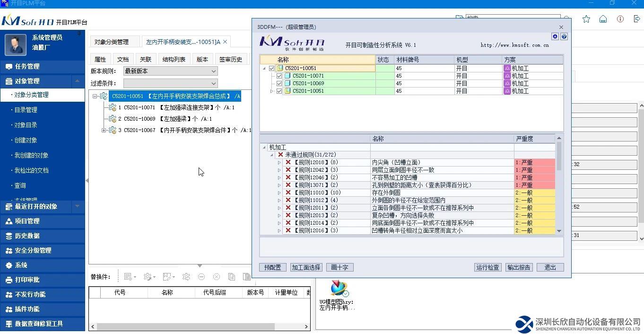Click the help question mark icon in 3DDFM dialog
This screenshot has width=644, height=334.
tap(564, 36)
